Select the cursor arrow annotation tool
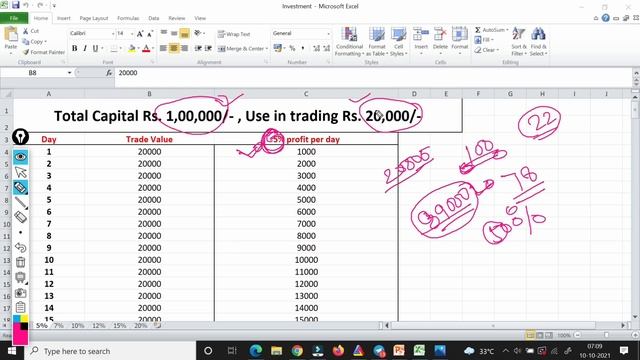640x360 pixels. (20, 172)
